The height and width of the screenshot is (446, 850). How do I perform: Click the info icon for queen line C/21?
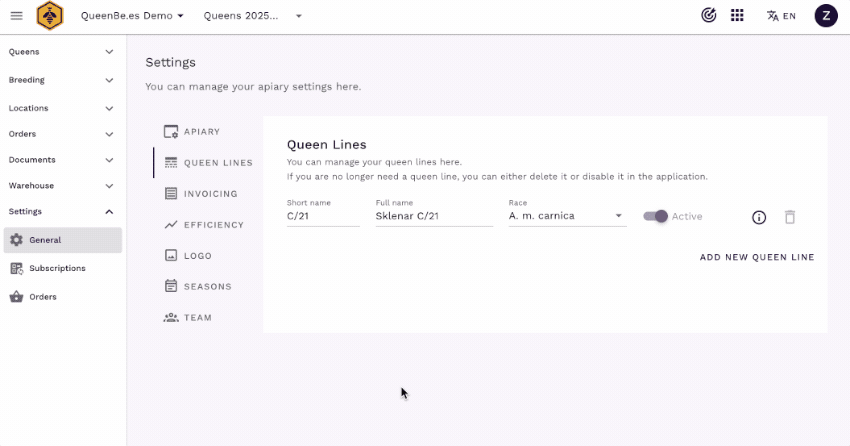pyautogui.click(x=759, y=217)
